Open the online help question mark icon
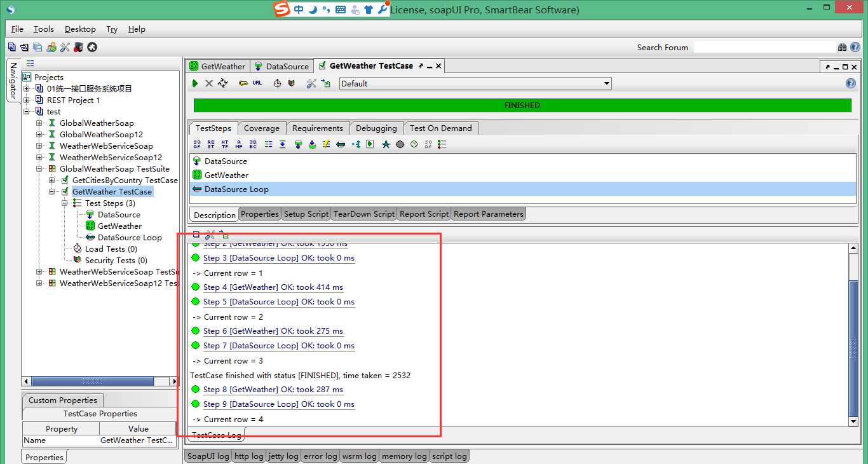This screenshot has height=464, width=868. 855,47
